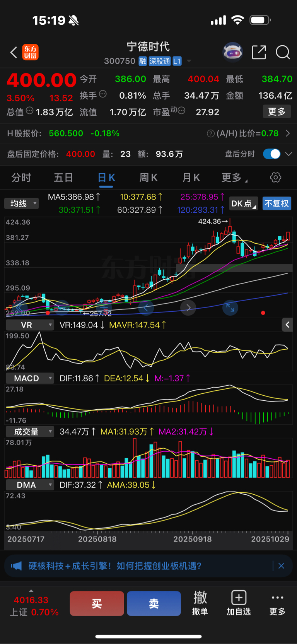
Task: Open the 硬核科技+成长引擎 banner link
Action: click(115, 566)
